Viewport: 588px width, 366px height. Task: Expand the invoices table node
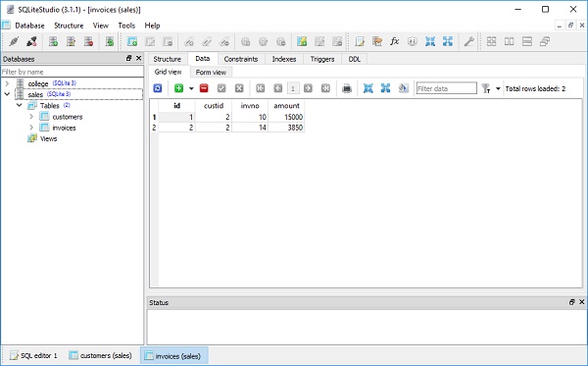pyautogui.click(x=31, y=128)
